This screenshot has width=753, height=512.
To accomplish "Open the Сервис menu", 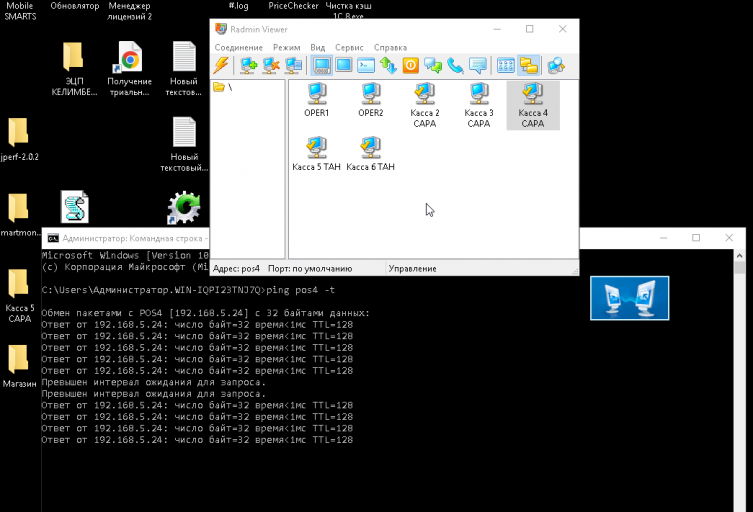I will (349, 48).
